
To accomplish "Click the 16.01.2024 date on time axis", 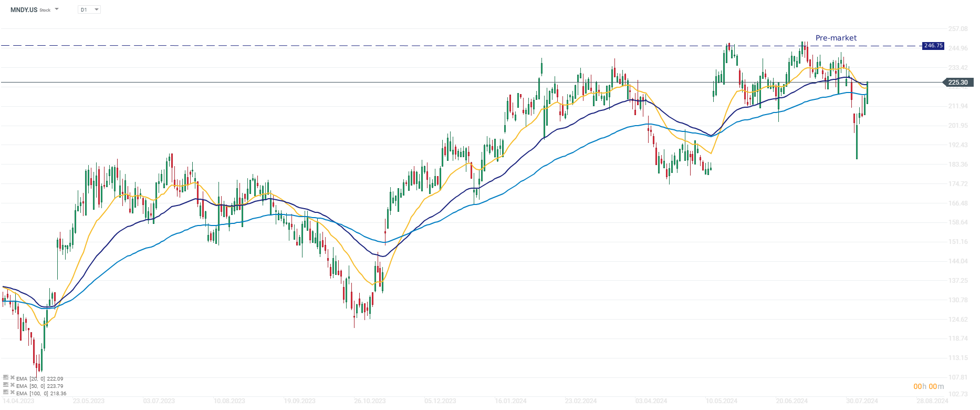I will [510, 401].
